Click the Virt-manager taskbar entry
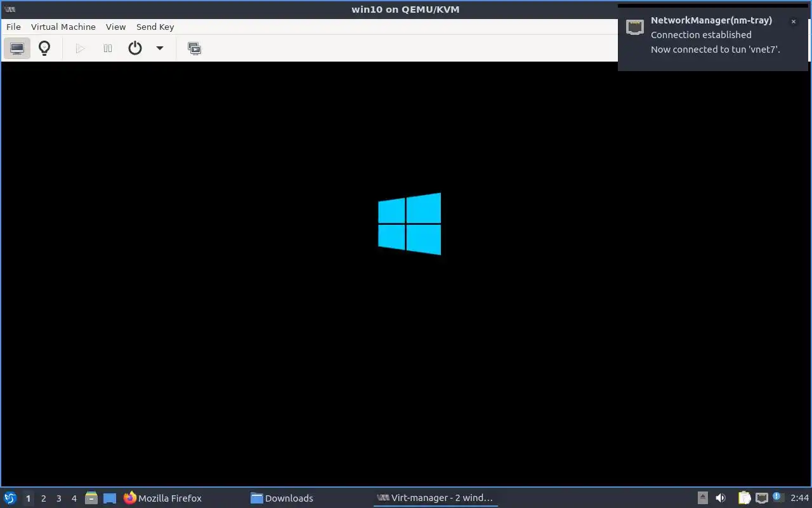 pyautogui.click(x=435, y=498)
